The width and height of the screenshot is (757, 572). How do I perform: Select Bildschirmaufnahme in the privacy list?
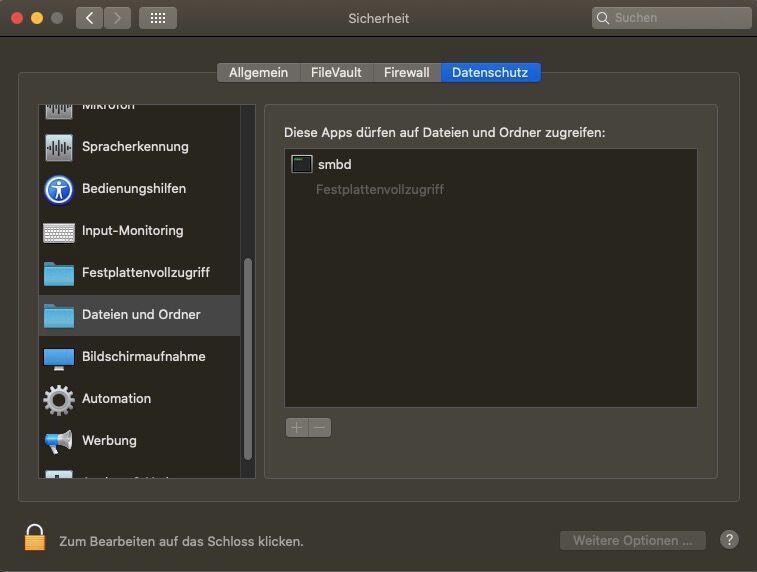(x=140, y=357)
